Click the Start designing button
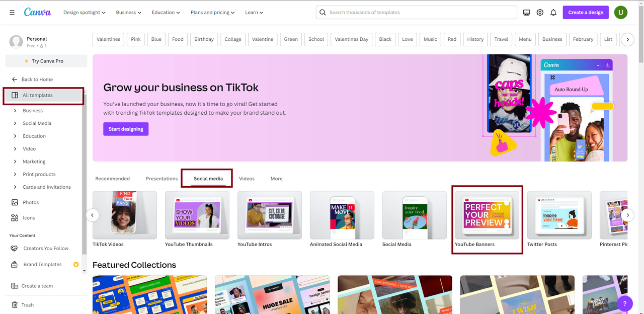Image resolution: width=644 pixels, height=314 pixels. pos(126,129)
